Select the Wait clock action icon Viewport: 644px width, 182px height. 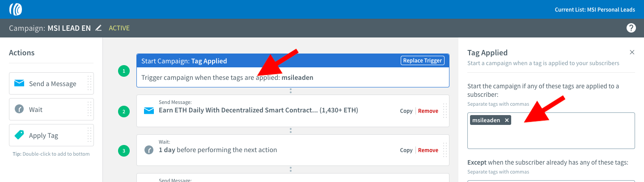(x=19, y=109)
